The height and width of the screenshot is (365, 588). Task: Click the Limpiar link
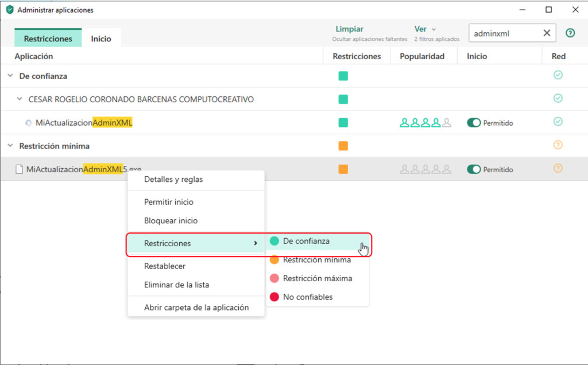349,29
